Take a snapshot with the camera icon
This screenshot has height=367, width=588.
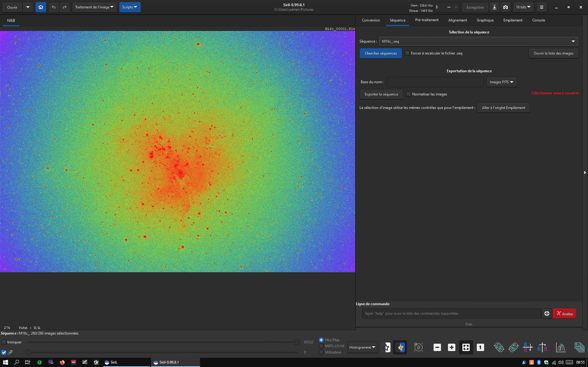coord(505,7)
